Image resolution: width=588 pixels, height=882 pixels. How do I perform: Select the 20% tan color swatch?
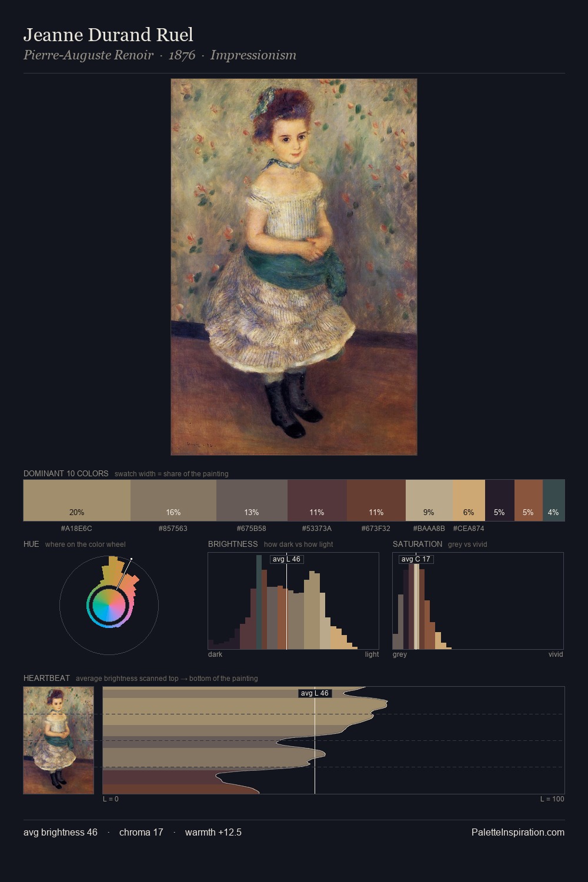pos(77,500)
